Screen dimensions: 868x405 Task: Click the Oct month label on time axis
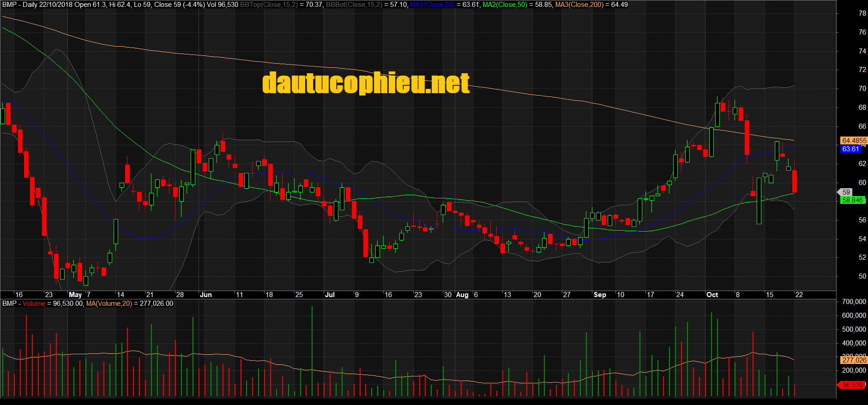tap(712, 295)
